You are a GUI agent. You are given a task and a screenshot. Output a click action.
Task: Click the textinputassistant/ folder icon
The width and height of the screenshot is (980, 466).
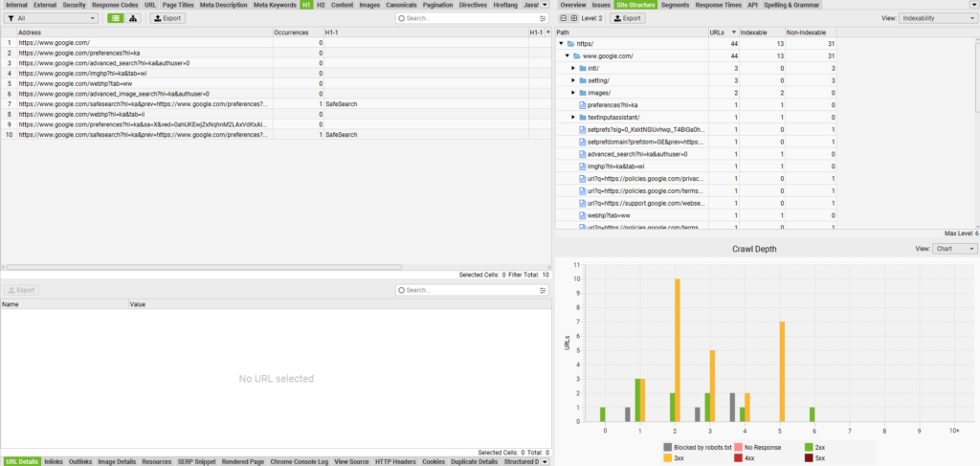(x=583, y=118)
